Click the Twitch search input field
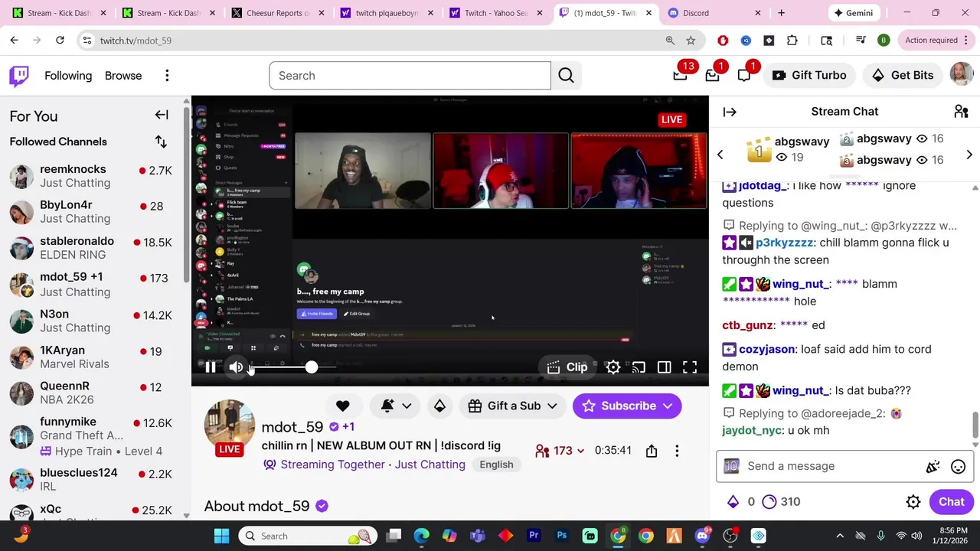The image size is (980, 551). (410, 76)
